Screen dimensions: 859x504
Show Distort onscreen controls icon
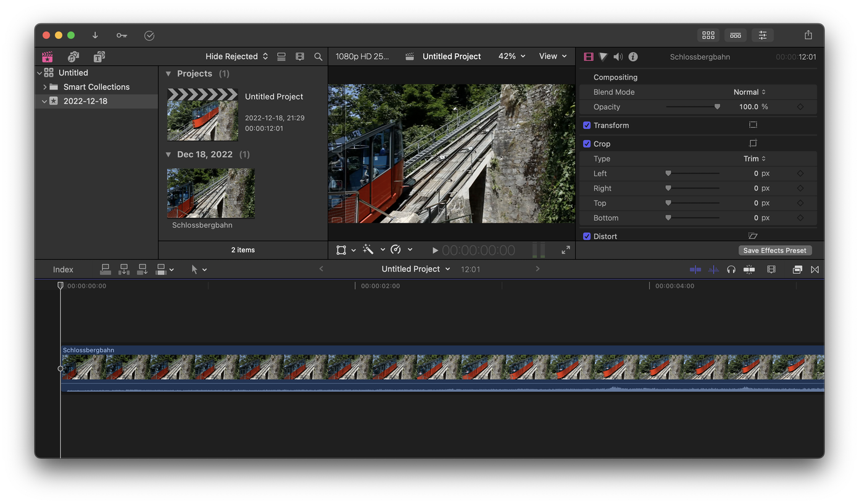753,236
